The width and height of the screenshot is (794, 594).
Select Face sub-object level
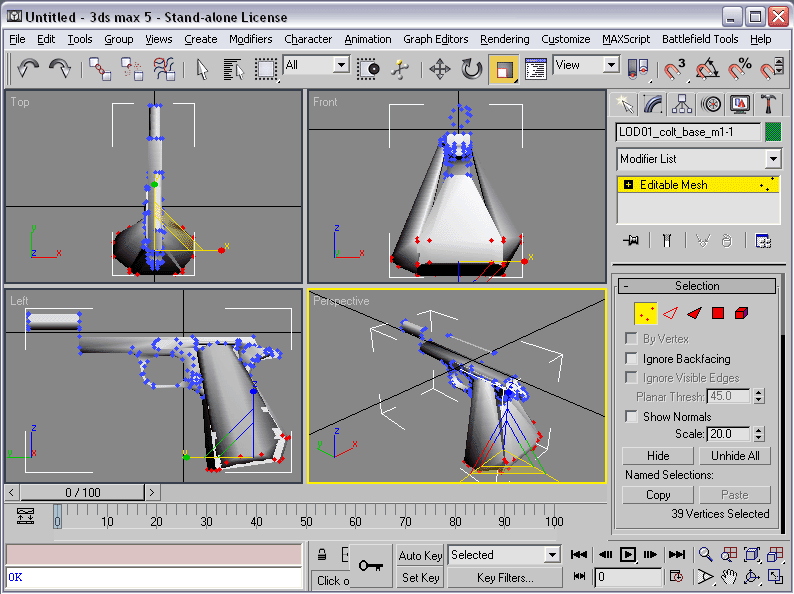(x=694, y=313)
